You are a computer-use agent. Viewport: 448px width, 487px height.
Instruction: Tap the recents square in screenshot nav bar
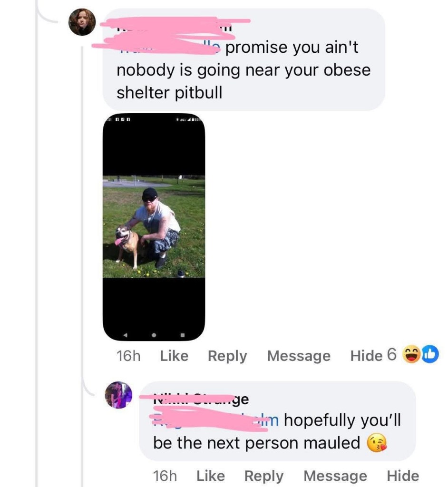(x=183, y=335)
